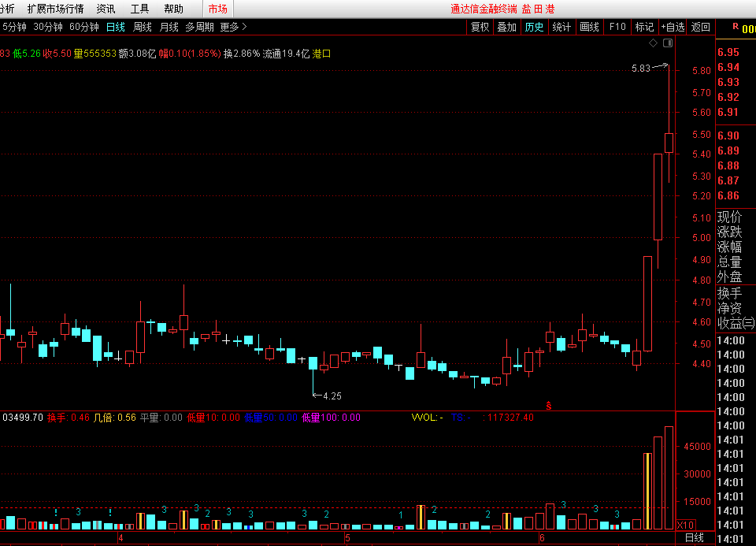
Task: Click the 额3.08亿 amount text
Action: [137, 54]
